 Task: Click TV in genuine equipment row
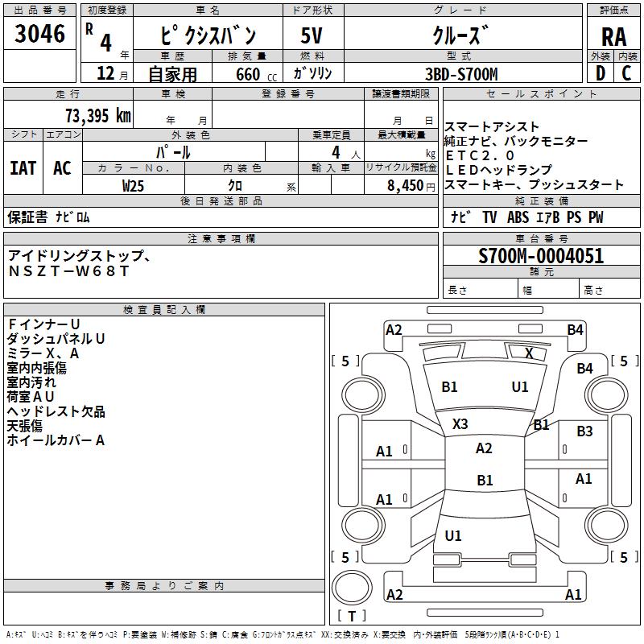click(x=489, y=217)
